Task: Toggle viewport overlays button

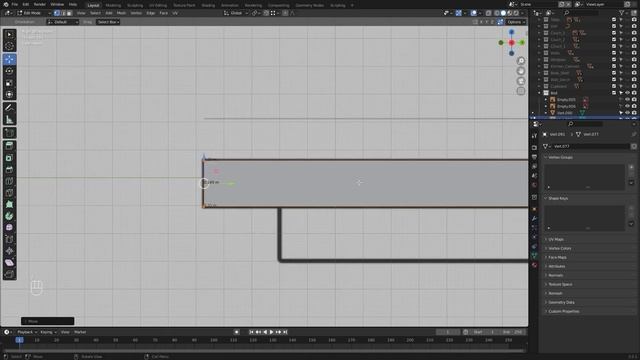Action: 473,13
